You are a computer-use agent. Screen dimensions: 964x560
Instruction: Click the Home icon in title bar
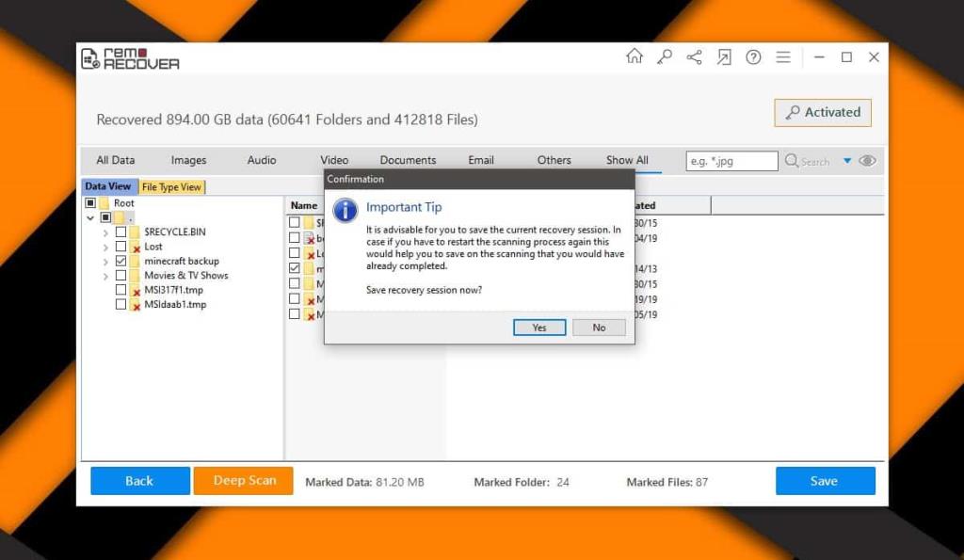click(x=635, y=56)
